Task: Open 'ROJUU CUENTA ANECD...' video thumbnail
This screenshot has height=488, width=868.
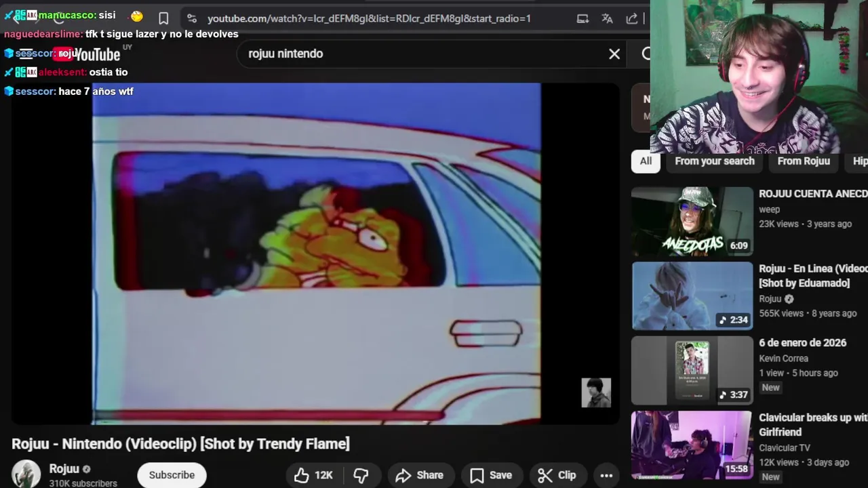Action: [x=692, y=221]
